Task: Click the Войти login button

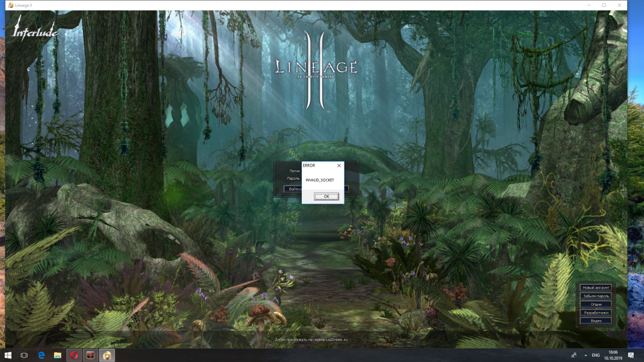Action: pyautogui.click(x=293, y=189)
